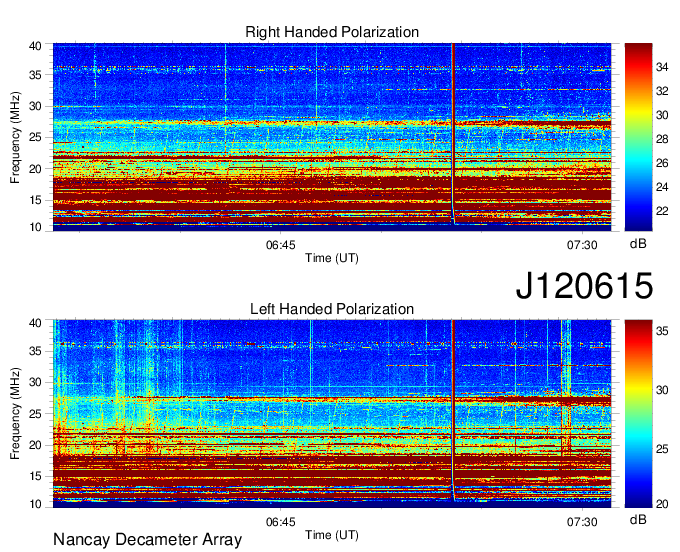Click the 25 MHz tick label on the bottom plot
Image resolution: width=680 pixels, height=552 pixels.
pyautogui.click(x=35, y=414)
